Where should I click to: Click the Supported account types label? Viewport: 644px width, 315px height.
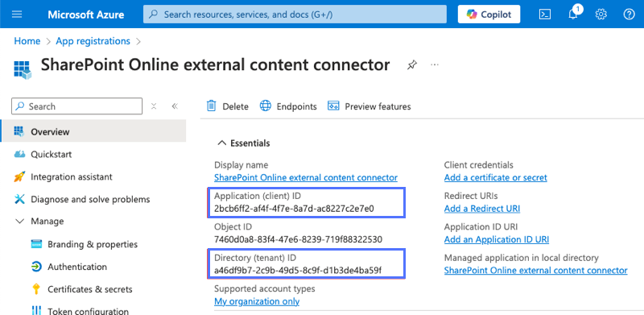pyautogui.click(x=265, y=288)
